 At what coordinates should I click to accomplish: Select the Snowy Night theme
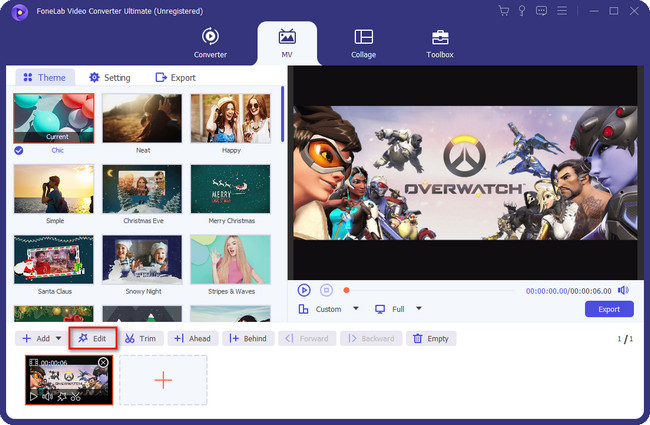click(142, 260)
